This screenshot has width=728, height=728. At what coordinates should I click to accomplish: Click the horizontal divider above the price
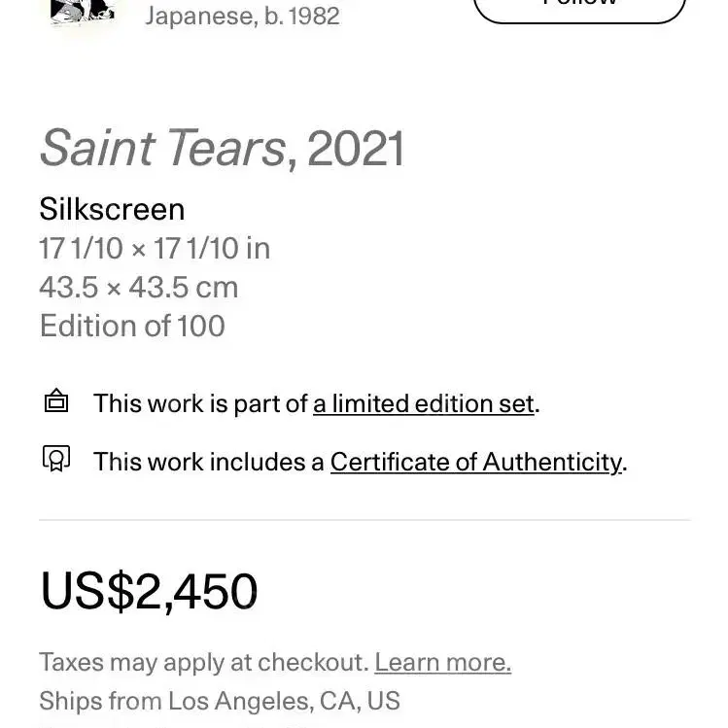coord(364,520)
